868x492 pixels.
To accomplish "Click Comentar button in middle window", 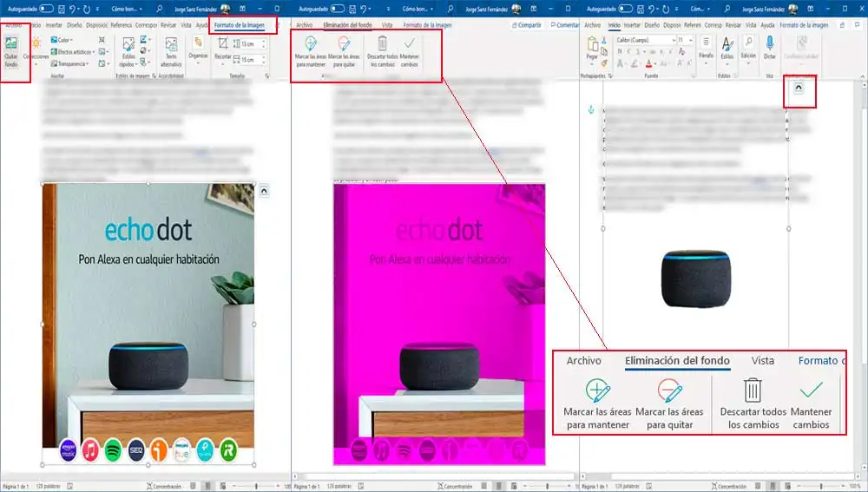I will pyautogui.click(x=563, y=25).
